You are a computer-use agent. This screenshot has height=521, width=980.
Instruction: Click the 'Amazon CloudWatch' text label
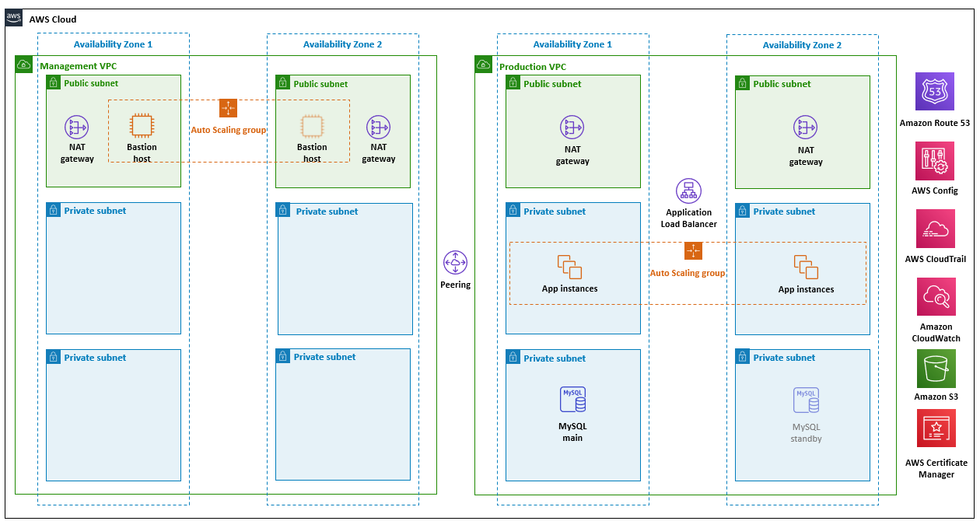pyautogui.click(x=936, y=332)
